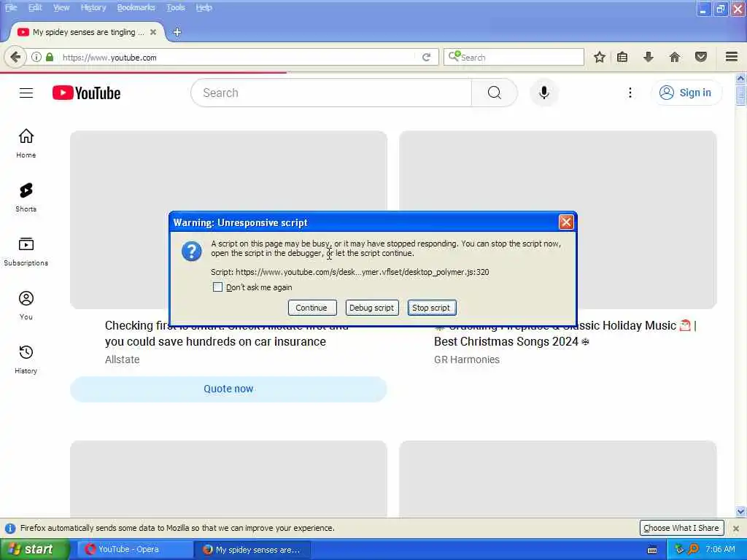
Task: Click the taskbar clock 7:06 AM
Action: pos(720,549)
